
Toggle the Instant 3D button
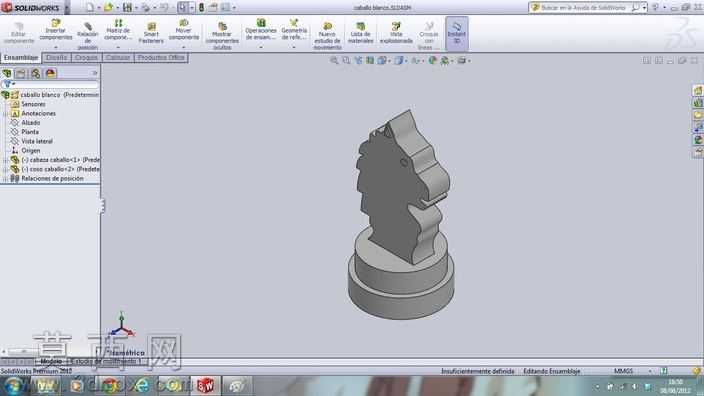pos(457,33)
